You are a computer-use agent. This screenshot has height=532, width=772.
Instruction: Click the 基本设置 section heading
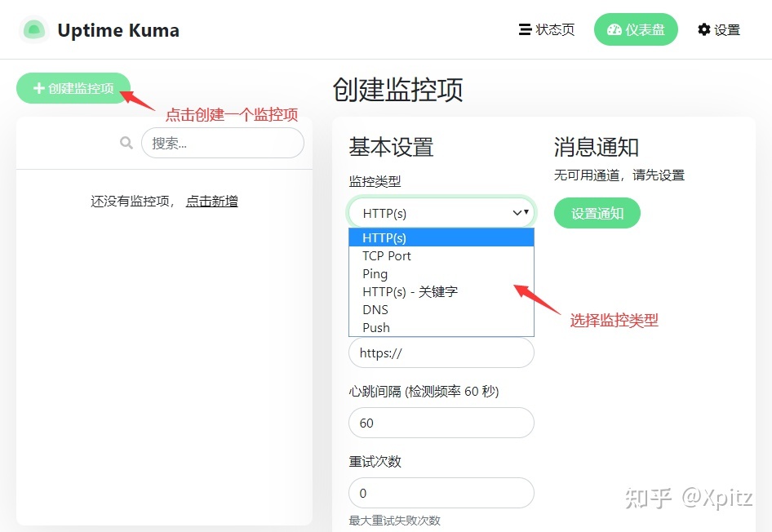click(x=391, y=147)
